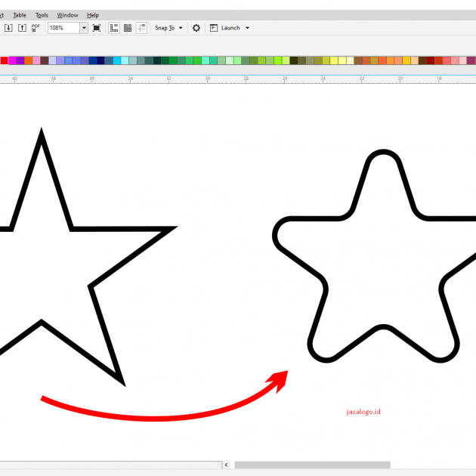Click the 108% zoom level field
Screen dimensions: 476x476
pyautogui.click(x=63, y=28)
